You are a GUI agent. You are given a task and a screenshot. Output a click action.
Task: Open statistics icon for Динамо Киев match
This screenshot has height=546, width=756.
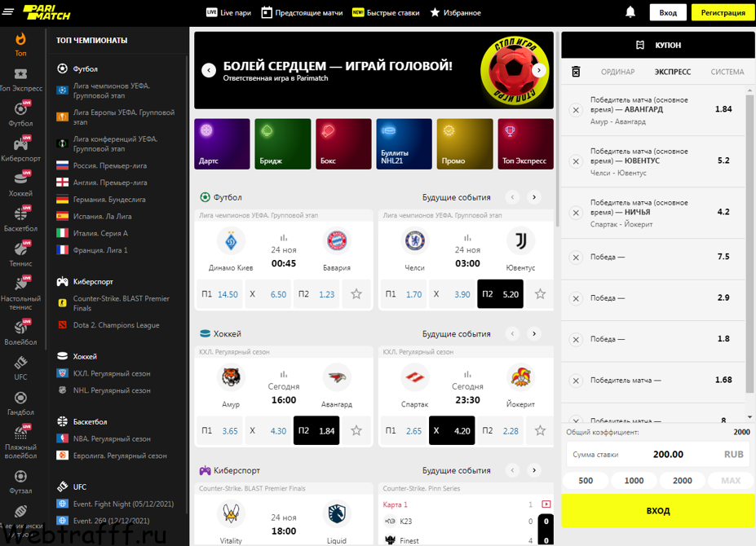(x=284, y=238)
